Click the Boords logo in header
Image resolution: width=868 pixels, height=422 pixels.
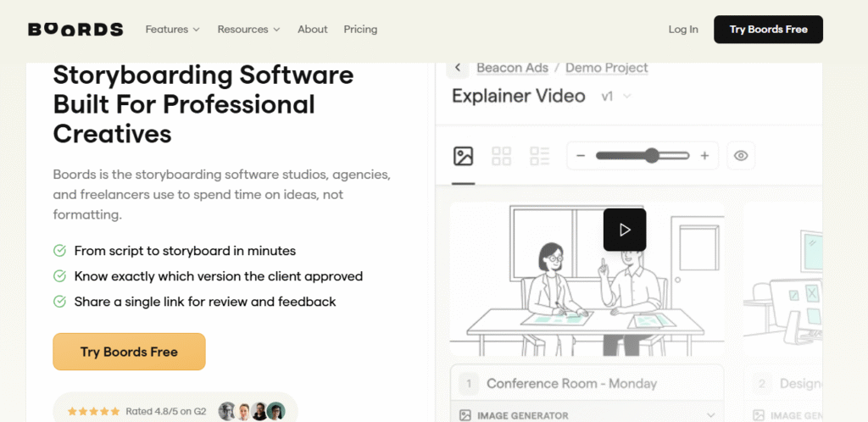(75, 30)
